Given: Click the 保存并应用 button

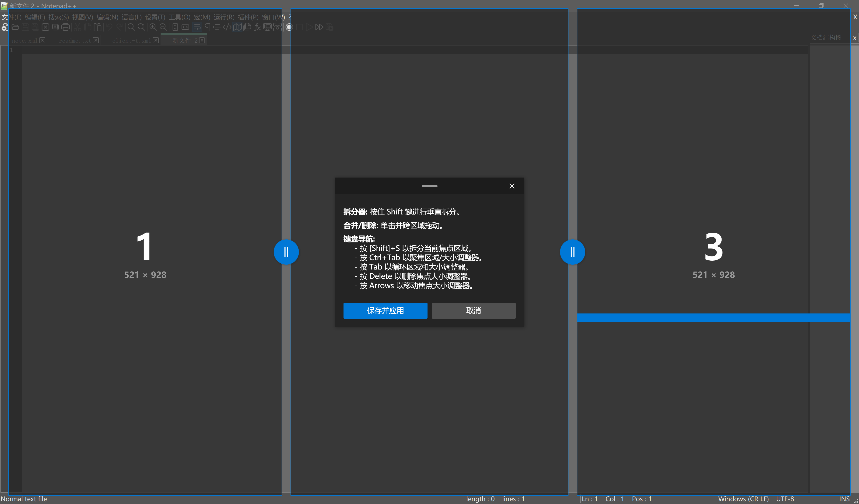Looking at the screenshot, I should (x=385, y=310).
